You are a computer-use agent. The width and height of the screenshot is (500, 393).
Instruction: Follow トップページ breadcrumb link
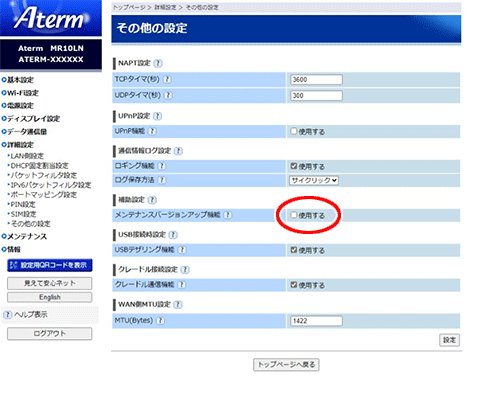click(129, 7)
